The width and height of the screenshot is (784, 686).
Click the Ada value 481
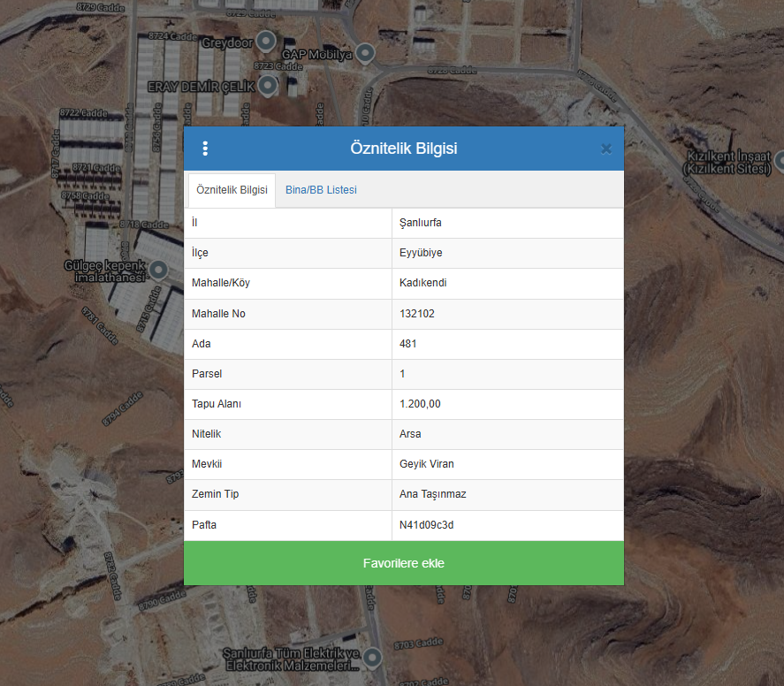[x=407, y=344]
